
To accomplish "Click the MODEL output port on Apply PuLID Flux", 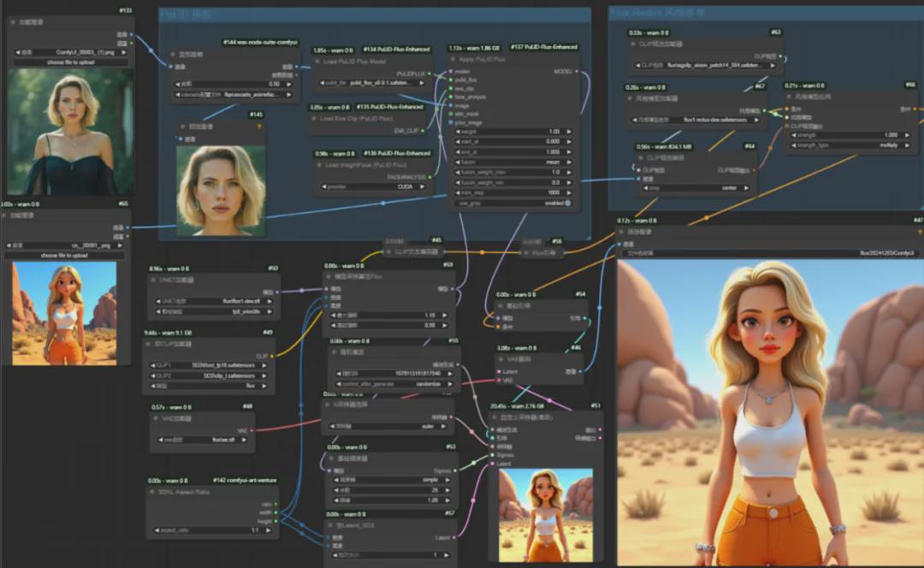I will [x=577, y=72].
